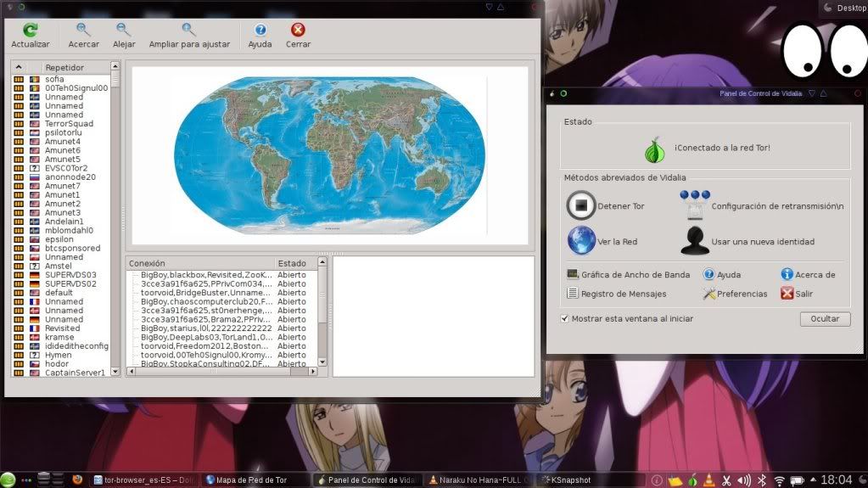Click the Desktop toolbox at top right
The width and height of the screenshot is (868, 488).
point(844,8)
